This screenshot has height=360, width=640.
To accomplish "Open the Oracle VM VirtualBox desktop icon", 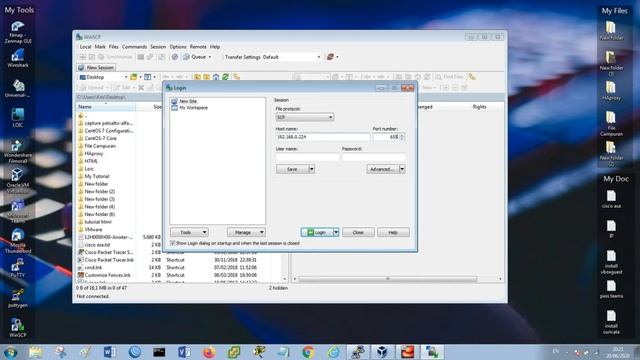I will pos(18,180).
